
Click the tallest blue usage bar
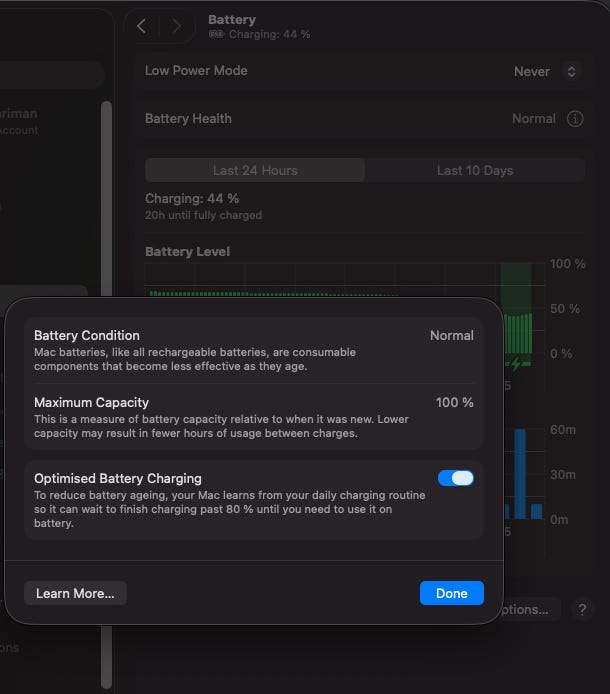520,474
